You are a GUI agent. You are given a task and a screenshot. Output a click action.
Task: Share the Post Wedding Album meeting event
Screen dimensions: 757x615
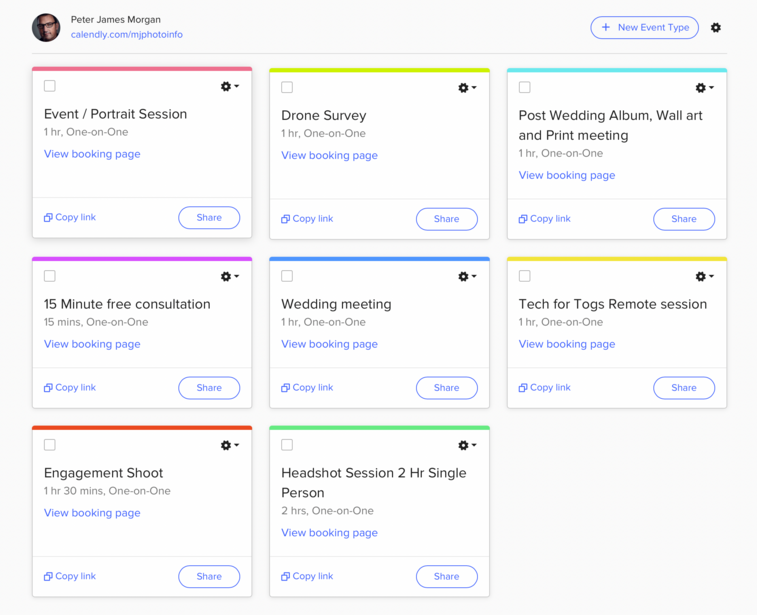(x=684, y=219)
